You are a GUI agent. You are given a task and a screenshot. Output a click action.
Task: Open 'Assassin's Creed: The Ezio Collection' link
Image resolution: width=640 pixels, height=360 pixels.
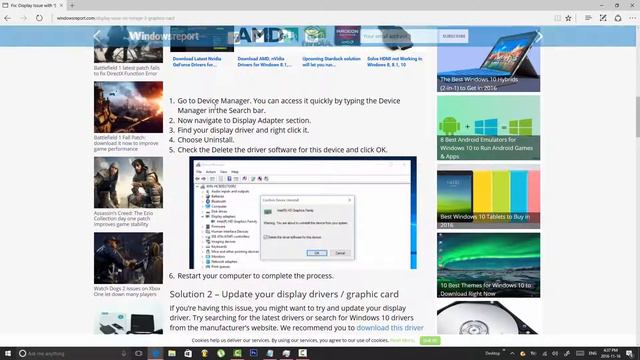point(123,218)
